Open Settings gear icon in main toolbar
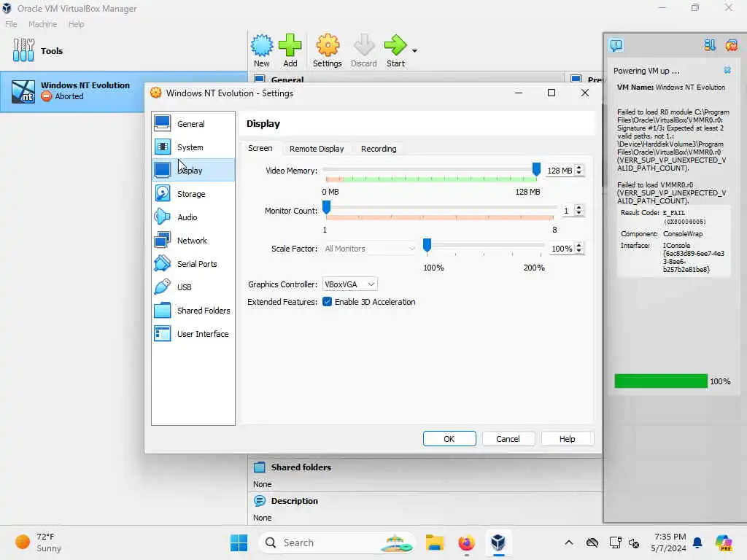 (x=328, y=46)
